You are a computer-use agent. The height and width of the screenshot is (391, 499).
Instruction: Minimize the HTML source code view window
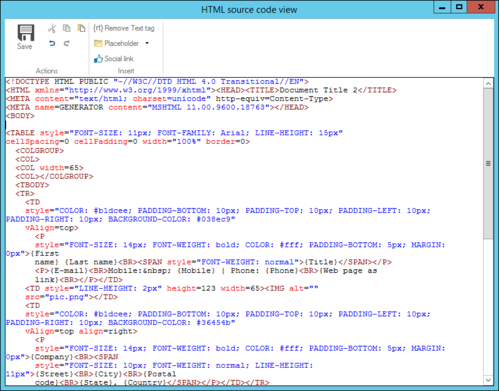click(442, 7)
